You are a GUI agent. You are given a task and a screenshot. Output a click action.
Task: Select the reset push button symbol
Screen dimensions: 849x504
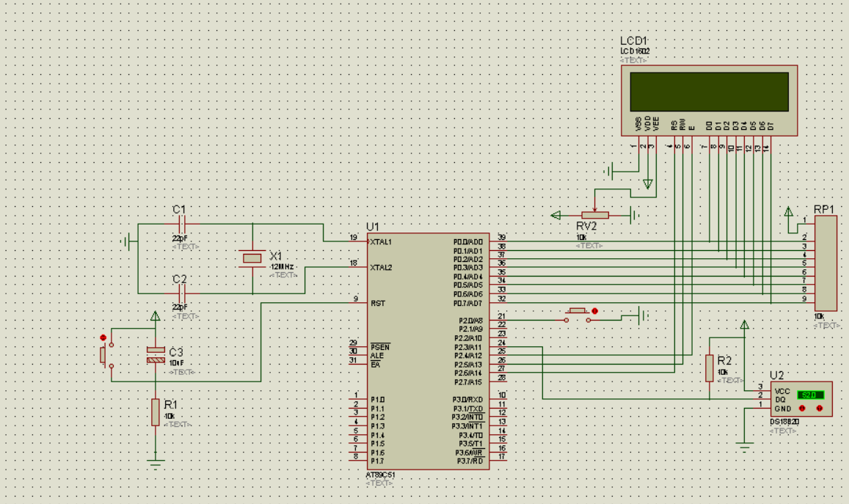click(107, 354)
